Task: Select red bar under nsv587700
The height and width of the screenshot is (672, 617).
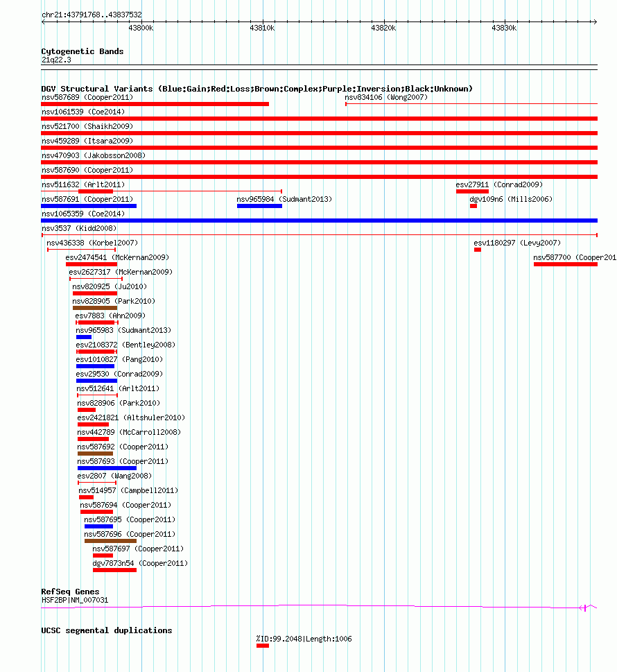Action: pyautogui.click(x=566, y=264)
